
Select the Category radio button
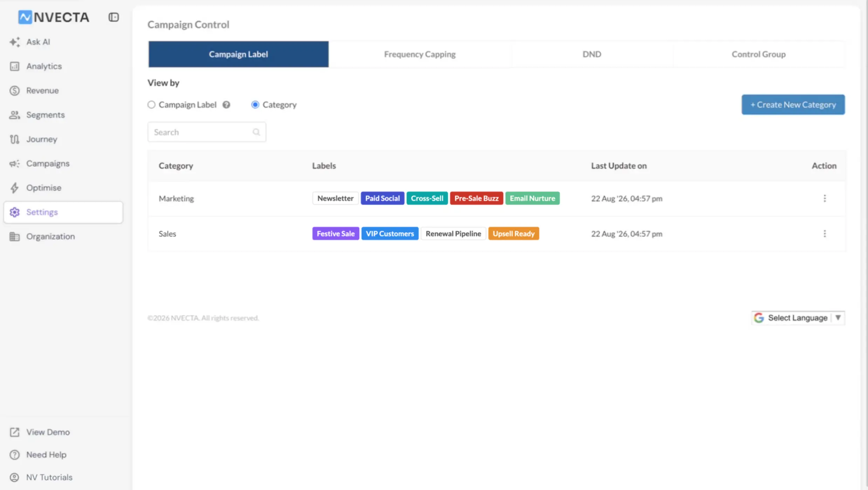point(255,105)
